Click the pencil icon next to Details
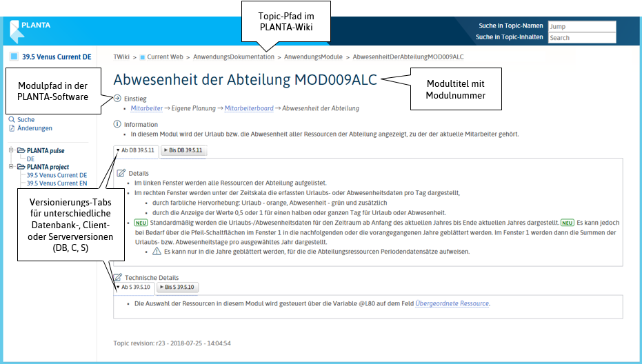 click(121, 173)
